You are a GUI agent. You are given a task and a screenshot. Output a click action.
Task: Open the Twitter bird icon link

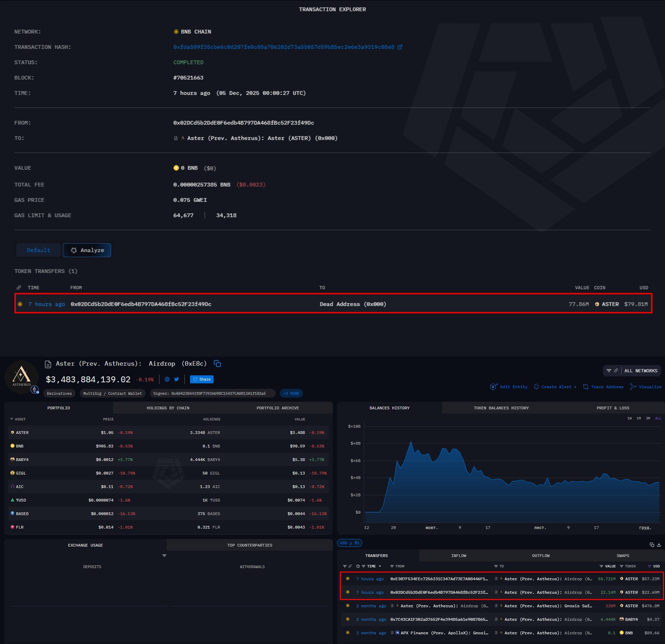176,379
